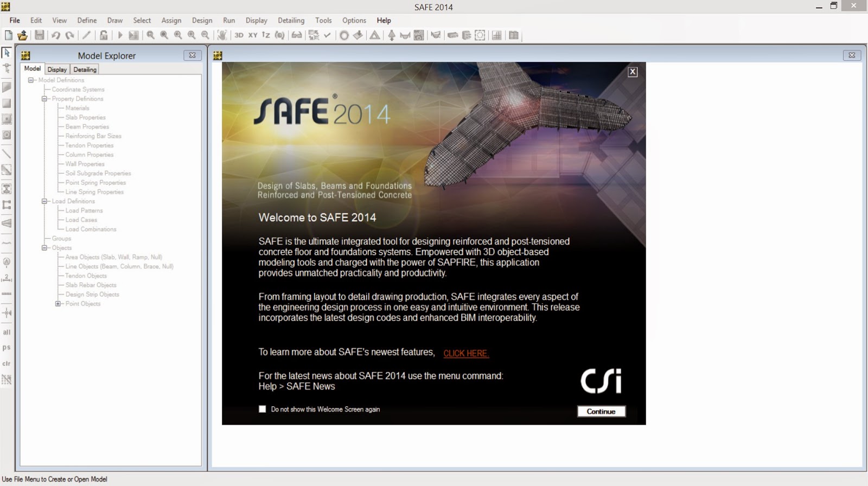This screenshot has height=486, width=868.
Task: Open the Define menu
Action: [x=87, y=20]
